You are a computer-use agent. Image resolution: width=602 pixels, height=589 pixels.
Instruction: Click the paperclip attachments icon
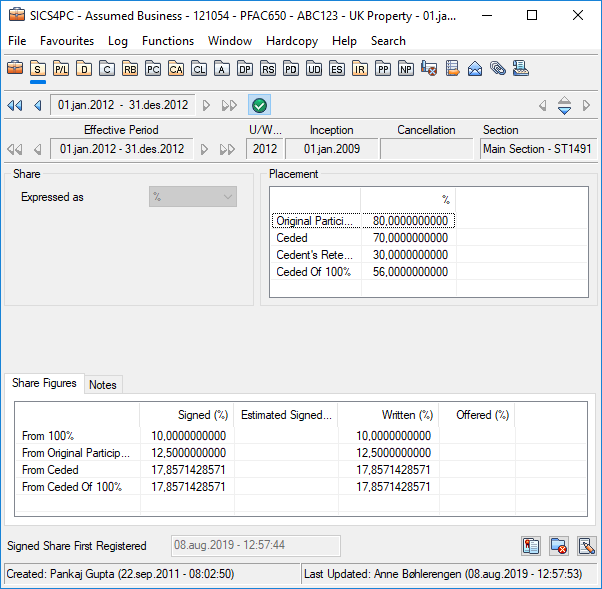click(497, 69)
